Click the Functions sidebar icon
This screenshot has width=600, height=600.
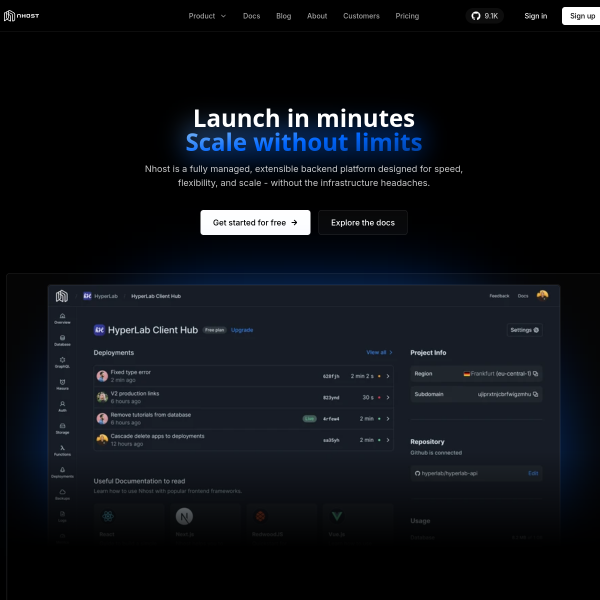pyautogui.click(x=63, y=450)
